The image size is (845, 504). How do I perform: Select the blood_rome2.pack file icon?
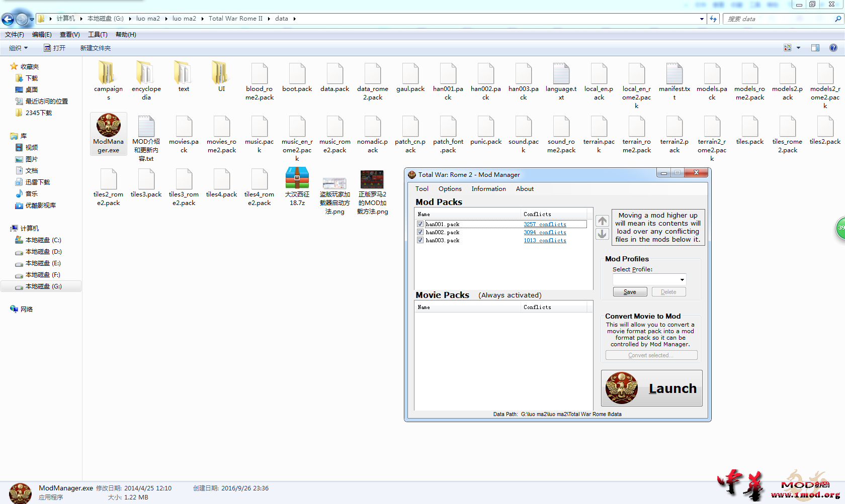click(260, 73)
